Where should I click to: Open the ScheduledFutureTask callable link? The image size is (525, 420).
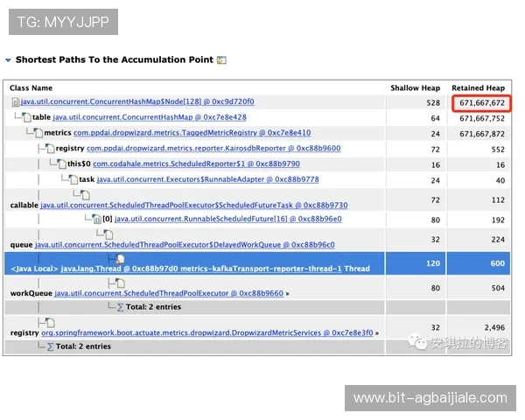coord(193,205)
